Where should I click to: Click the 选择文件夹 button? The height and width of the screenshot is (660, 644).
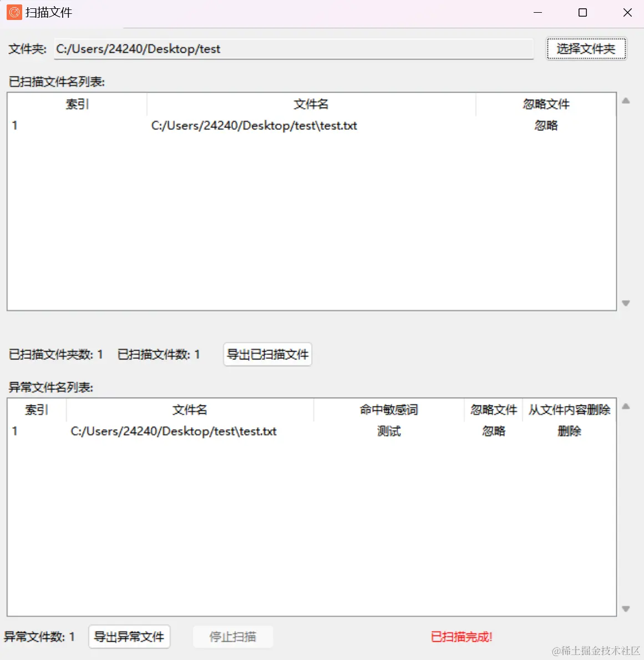tap(586, 49)
